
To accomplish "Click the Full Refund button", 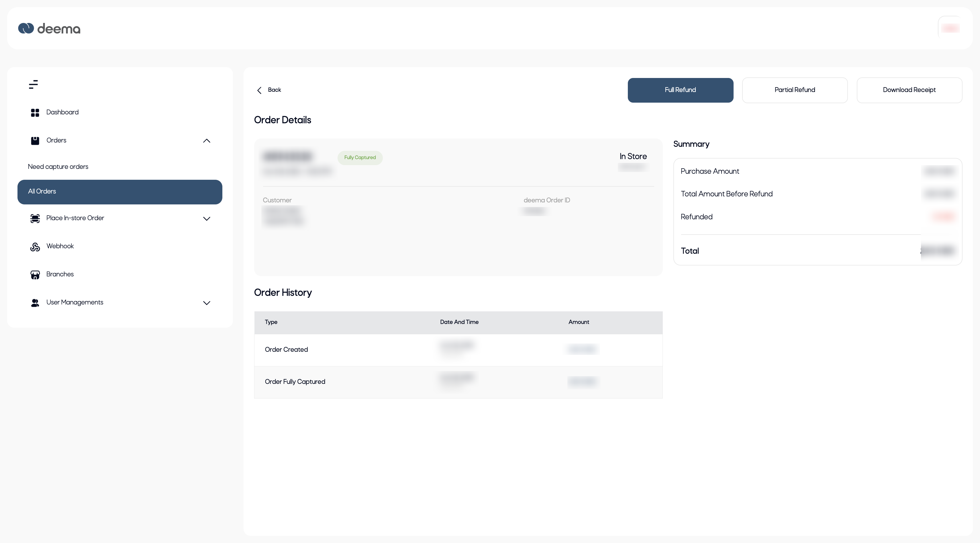I will [680, 90].
